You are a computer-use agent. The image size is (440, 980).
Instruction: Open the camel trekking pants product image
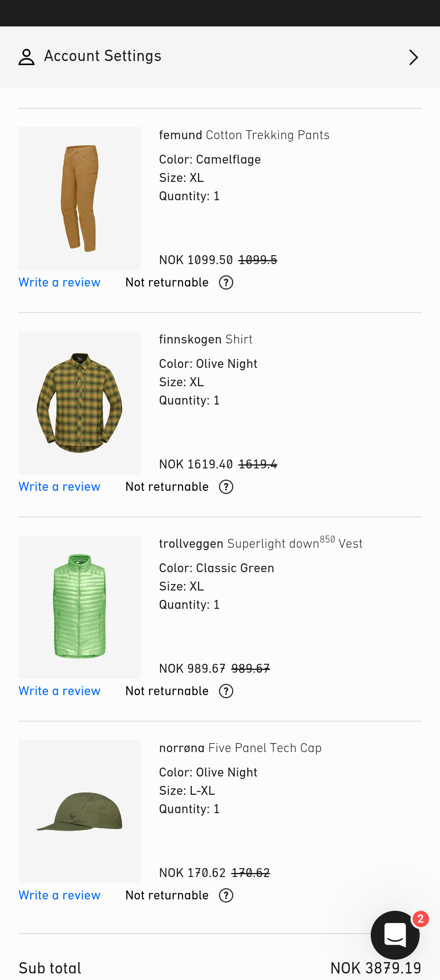tap(79, 199)
